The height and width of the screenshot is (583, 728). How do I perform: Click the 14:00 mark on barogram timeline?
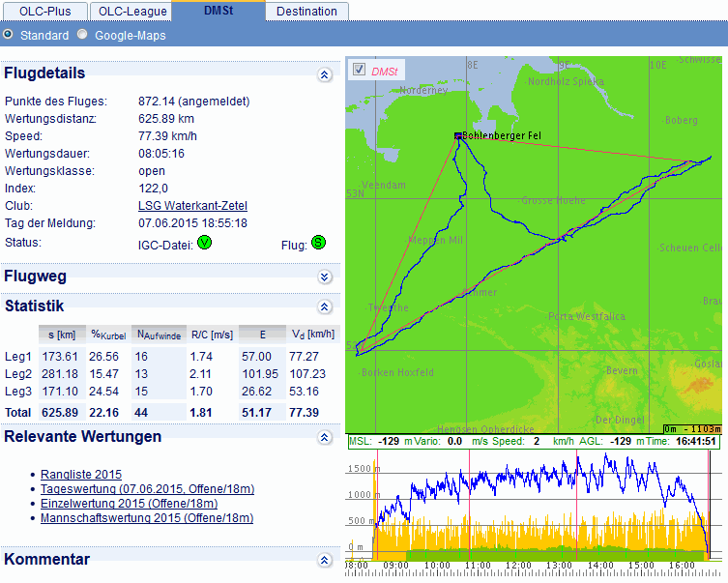pyautogui.click(x=600, y=566)
